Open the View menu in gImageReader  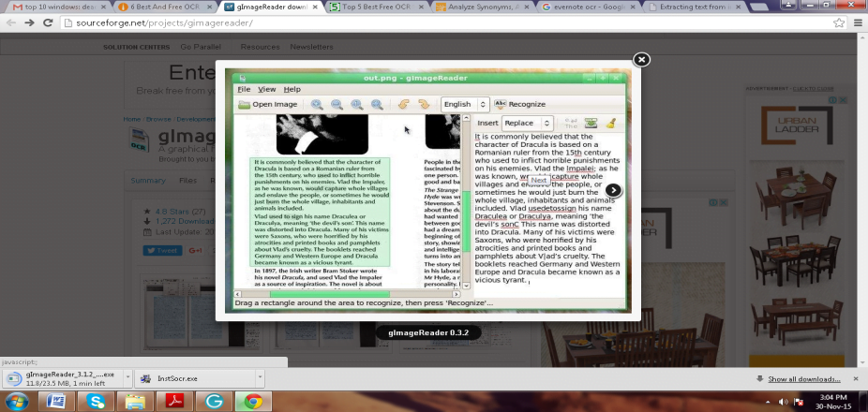[267, 89]
